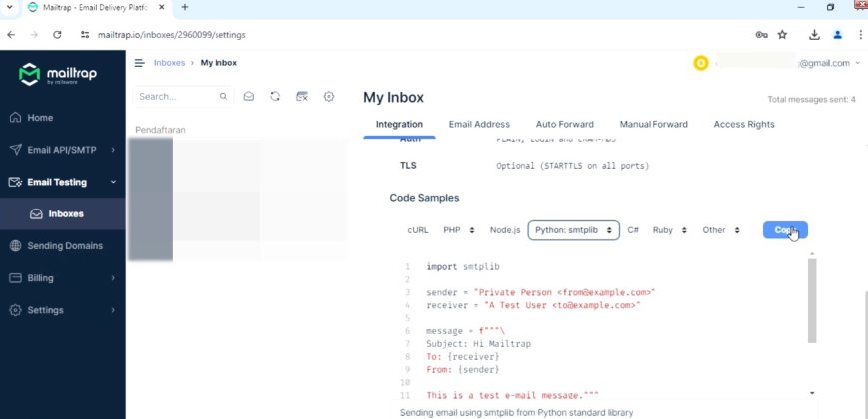The image size is (868, 419).
Task: Click the browser back arrow
Action: [x=11, y=34]
